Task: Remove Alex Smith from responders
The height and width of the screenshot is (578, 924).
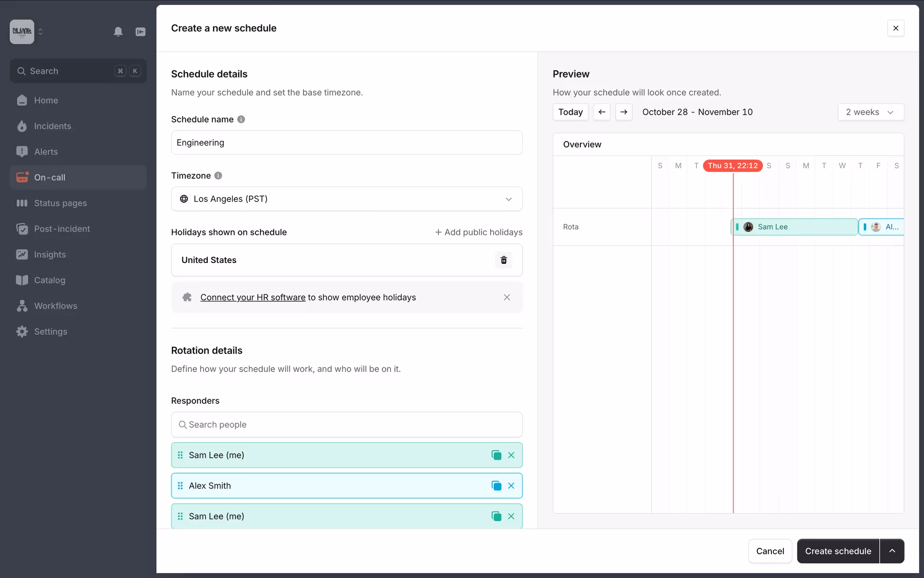Action: pos(511,486)
